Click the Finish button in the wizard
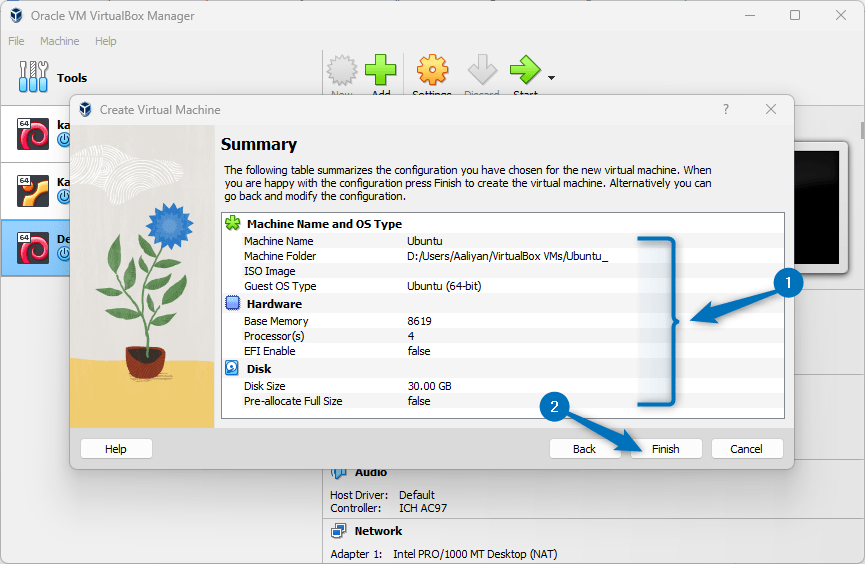Viewport: 865px width, 564px height. pos(666,449)
